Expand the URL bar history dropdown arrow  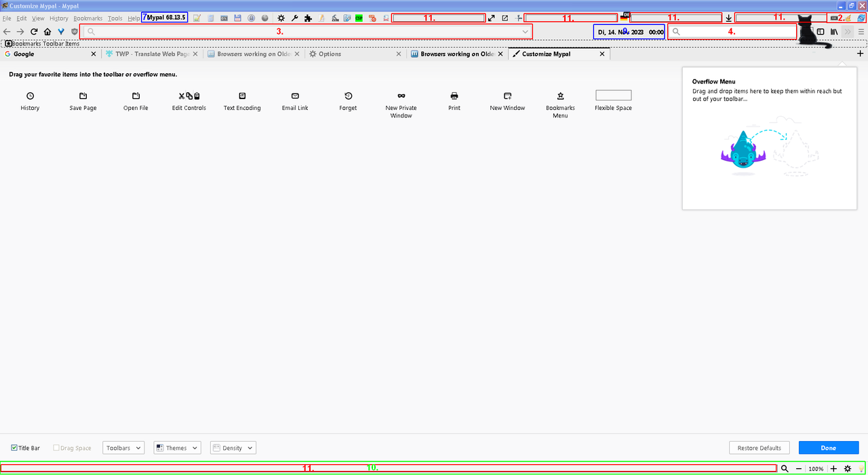[525, 31]
